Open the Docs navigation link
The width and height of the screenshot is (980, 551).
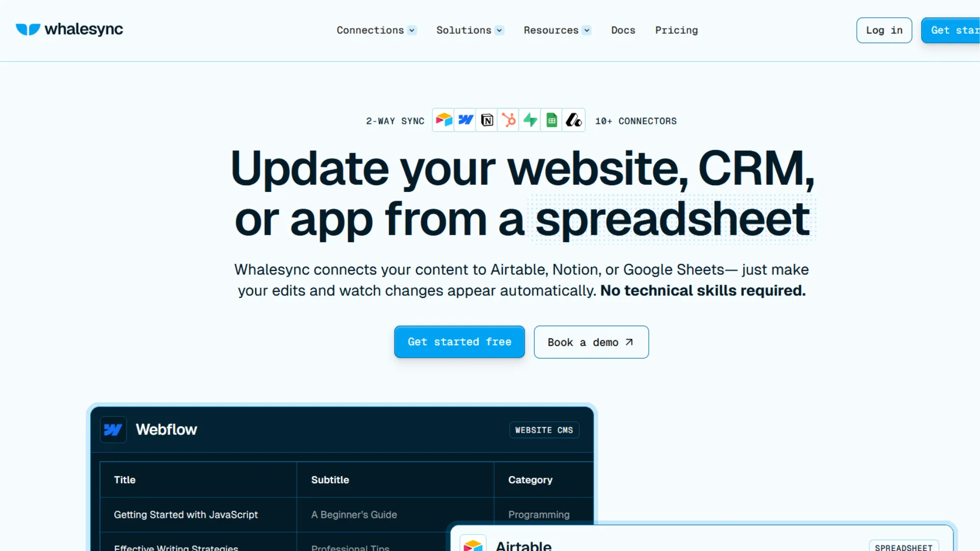[x=623, y=30]
